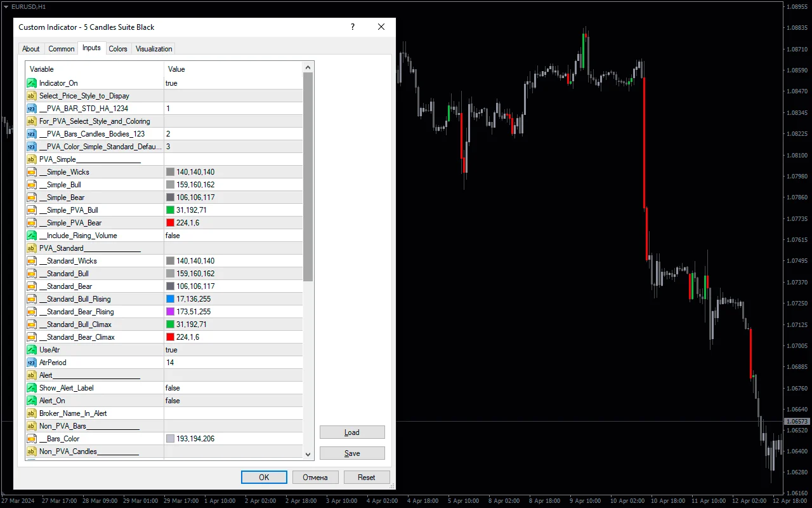Click the ab icon next to Broker_Name_In_Alert
This screenshot has height=508, width=812.
coord(32,413)
